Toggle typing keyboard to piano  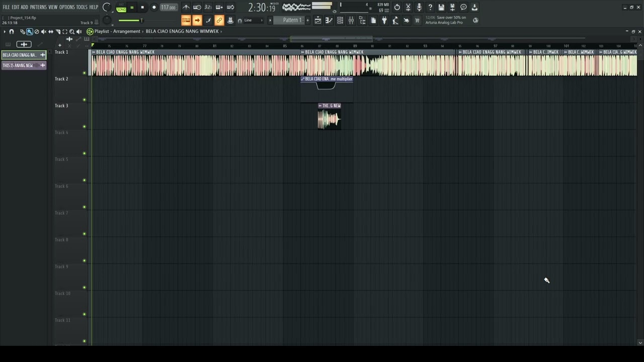pyautogui.click(x=186, y=21)
